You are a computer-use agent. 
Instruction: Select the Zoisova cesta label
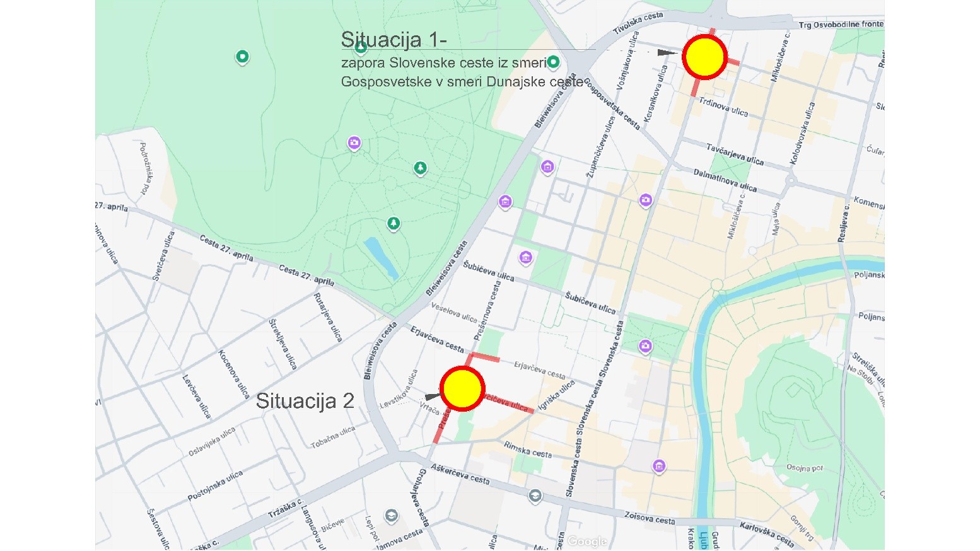[x=650, y=518]
